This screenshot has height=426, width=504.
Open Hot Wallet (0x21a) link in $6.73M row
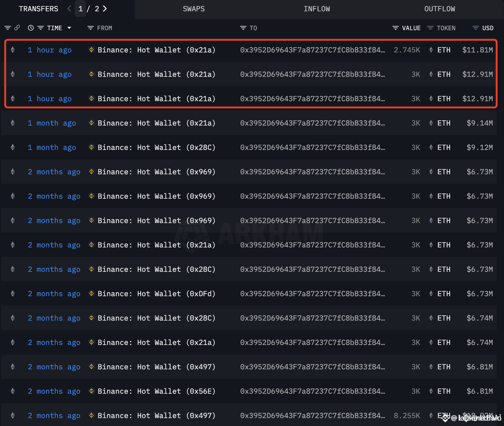pyautogui.click(x=156, y=245)
